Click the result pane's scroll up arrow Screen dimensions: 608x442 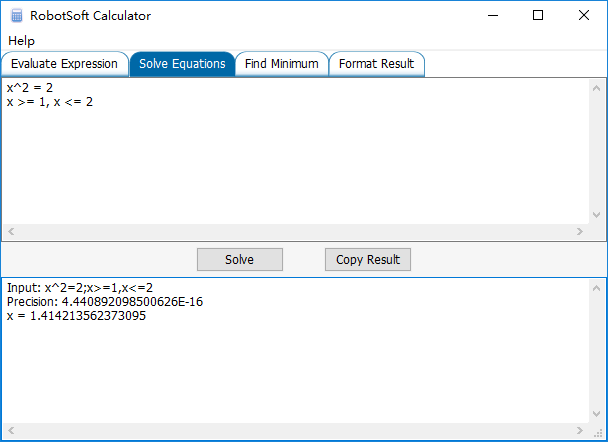(x=596, y=288)
